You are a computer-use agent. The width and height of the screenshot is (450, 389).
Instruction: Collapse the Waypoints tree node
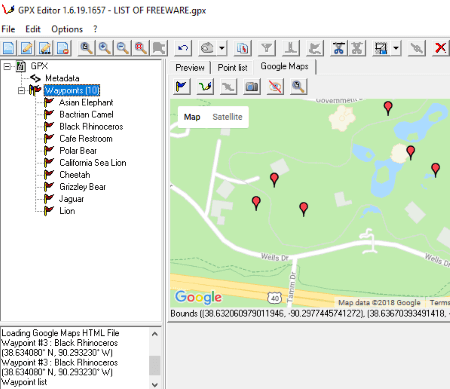21,90
